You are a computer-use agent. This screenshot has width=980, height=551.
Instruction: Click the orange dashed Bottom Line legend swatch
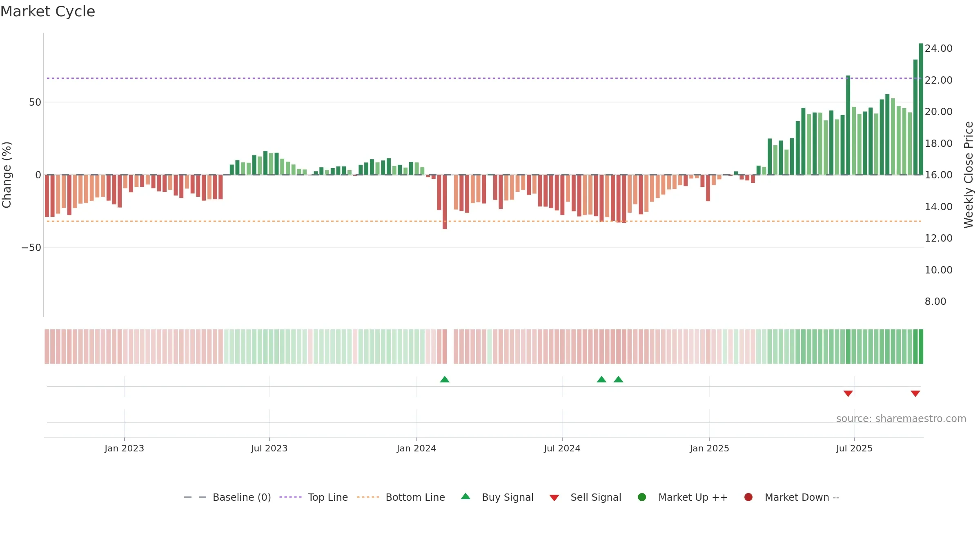pyautogui.click(x=368, y=497)
